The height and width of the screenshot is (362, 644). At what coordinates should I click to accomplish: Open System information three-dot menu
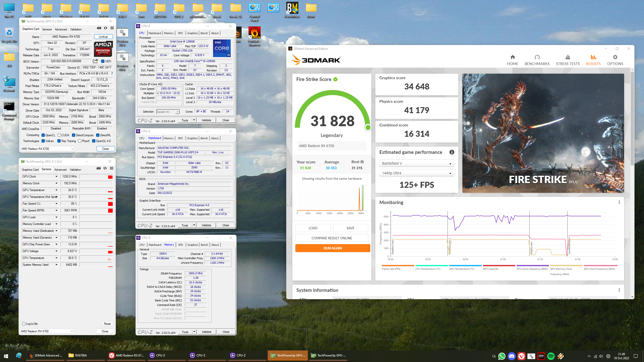point(619,290)
